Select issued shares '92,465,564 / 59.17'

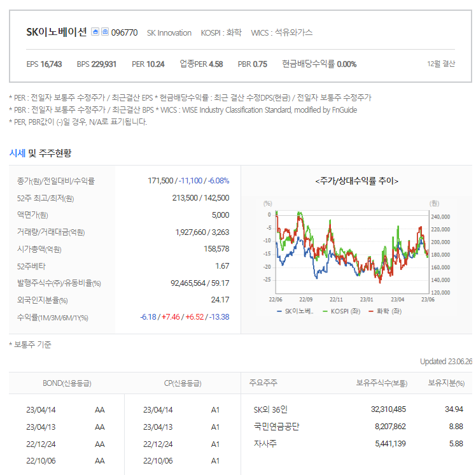click(x=200, y=283)
